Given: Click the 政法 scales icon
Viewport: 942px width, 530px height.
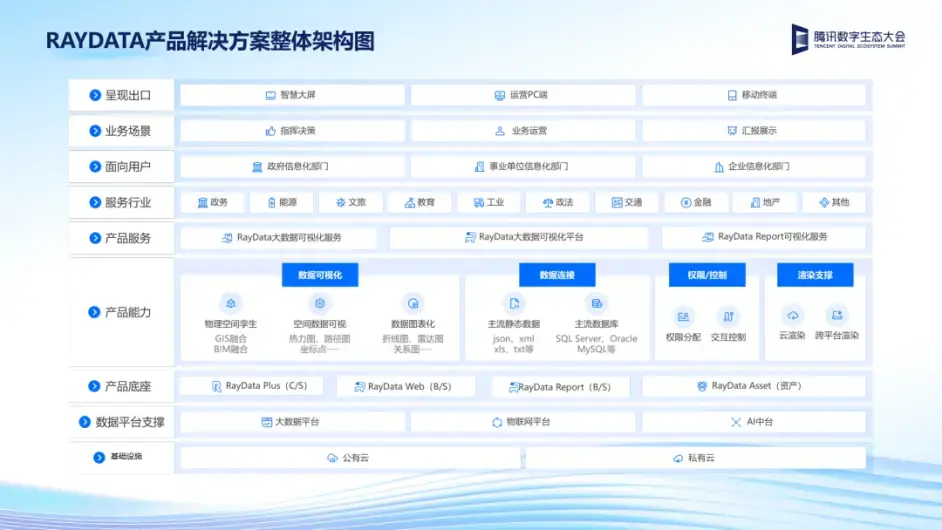Looking at the screenshot, I should point(547,203).
